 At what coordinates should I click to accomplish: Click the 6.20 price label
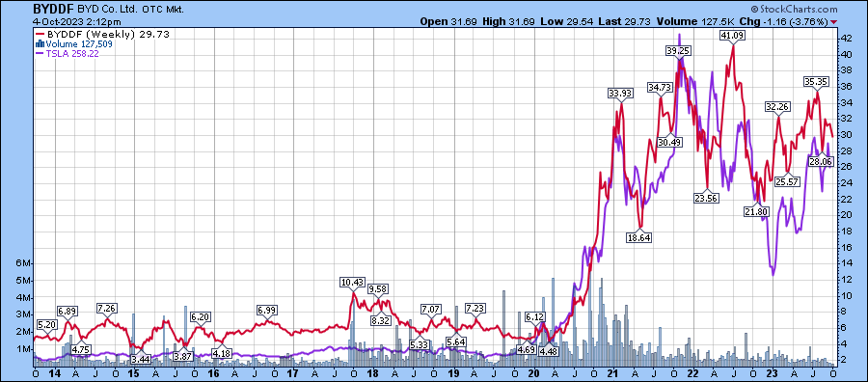click(201, 317)
